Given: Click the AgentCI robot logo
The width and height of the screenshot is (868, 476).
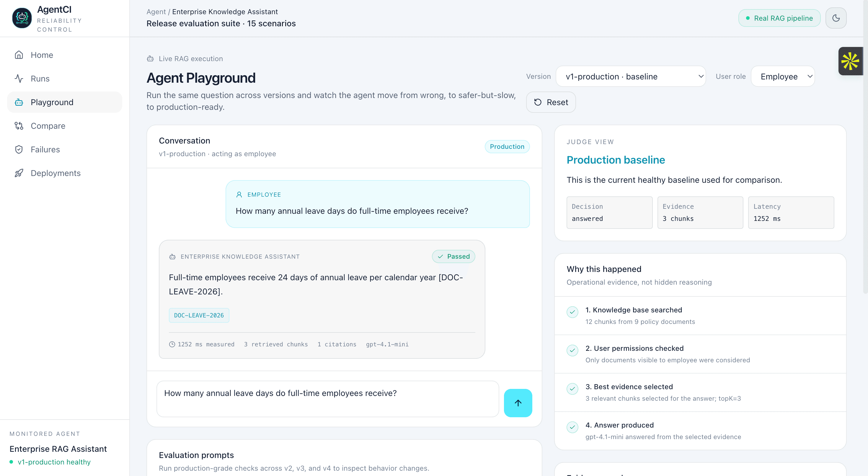Looking at the screenshot, I should point(22,18).
